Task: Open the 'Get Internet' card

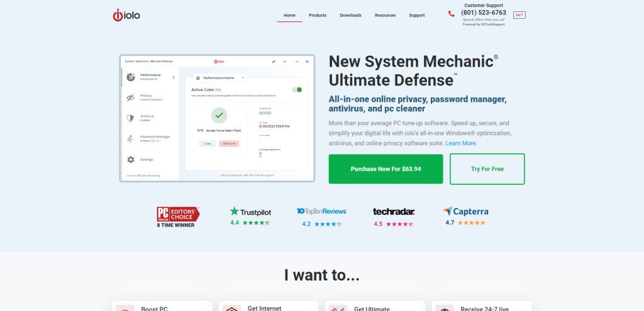Action: (x=269, y=306)
